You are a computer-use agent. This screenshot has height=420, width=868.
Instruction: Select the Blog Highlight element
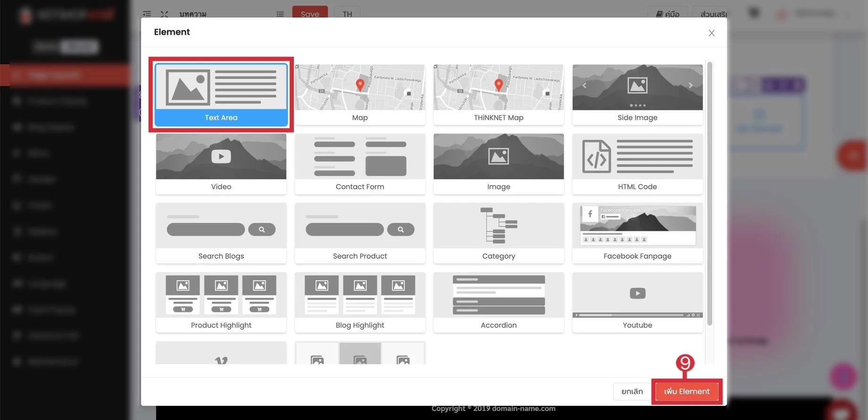click(360, 302)
